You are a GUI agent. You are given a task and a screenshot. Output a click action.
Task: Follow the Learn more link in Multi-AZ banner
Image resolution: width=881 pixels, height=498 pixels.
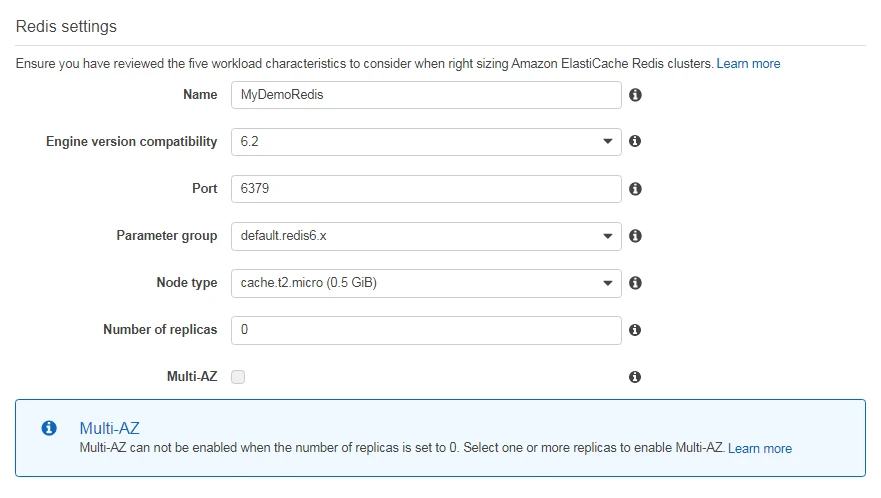coord(760,448)
